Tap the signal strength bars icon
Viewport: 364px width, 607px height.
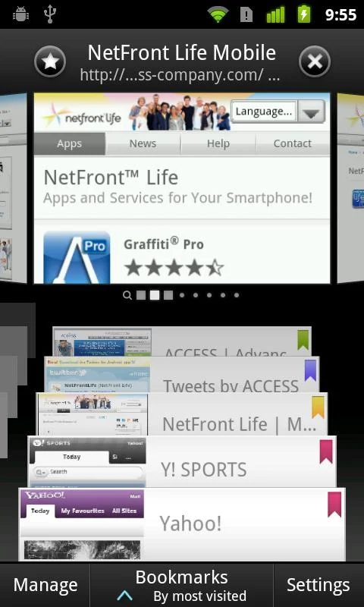275,14
